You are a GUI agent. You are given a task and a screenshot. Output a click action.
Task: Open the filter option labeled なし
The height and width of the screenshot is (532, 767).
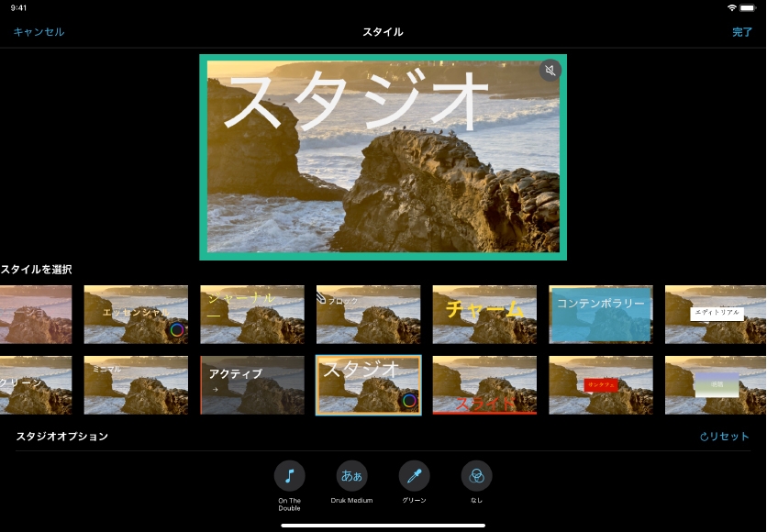click(476, 476)
